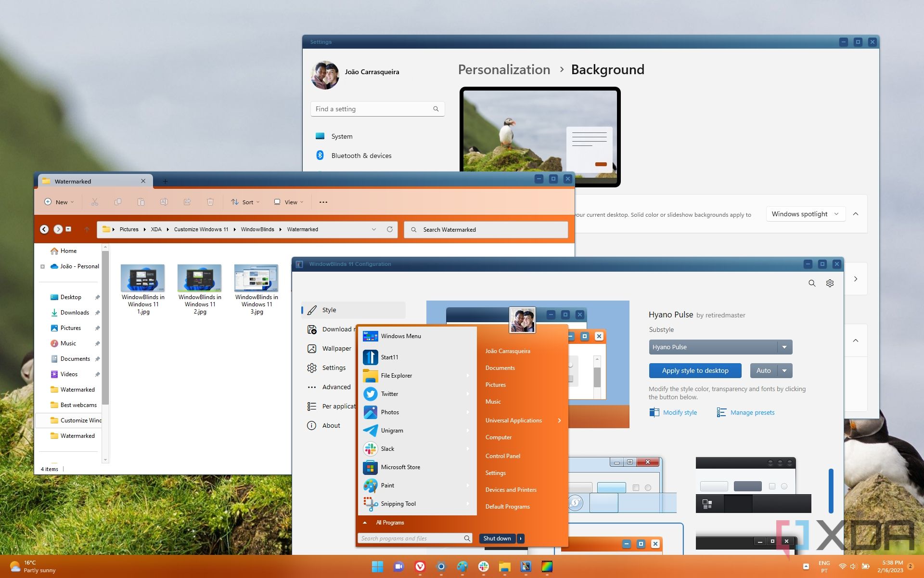The height and width of the screenshot is (578, 924).
Task: Click Apply style to desktop button
Action: 694,370
